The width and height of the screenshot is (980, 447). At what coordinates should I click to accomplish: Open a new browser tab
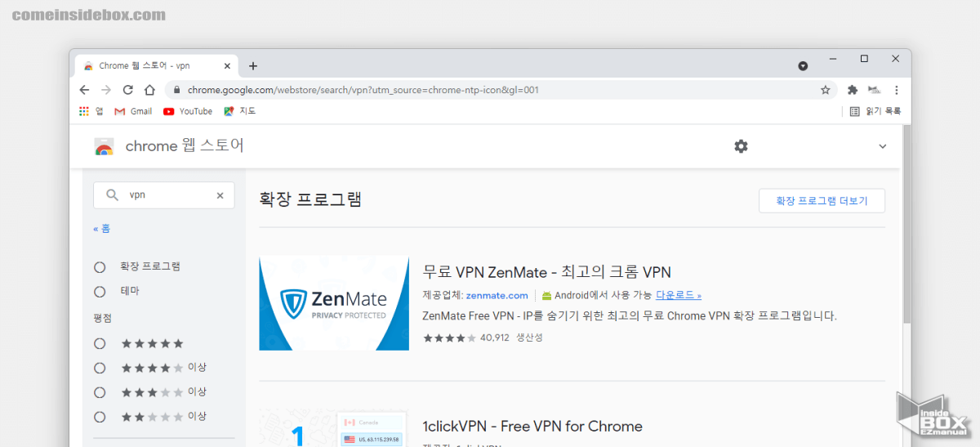tap(253, 66)
